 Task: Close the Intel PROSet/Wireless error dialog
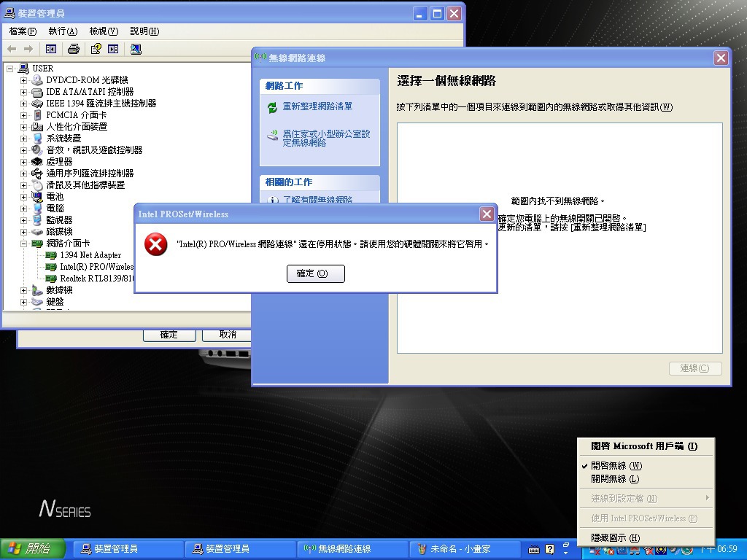coord(487,214)
